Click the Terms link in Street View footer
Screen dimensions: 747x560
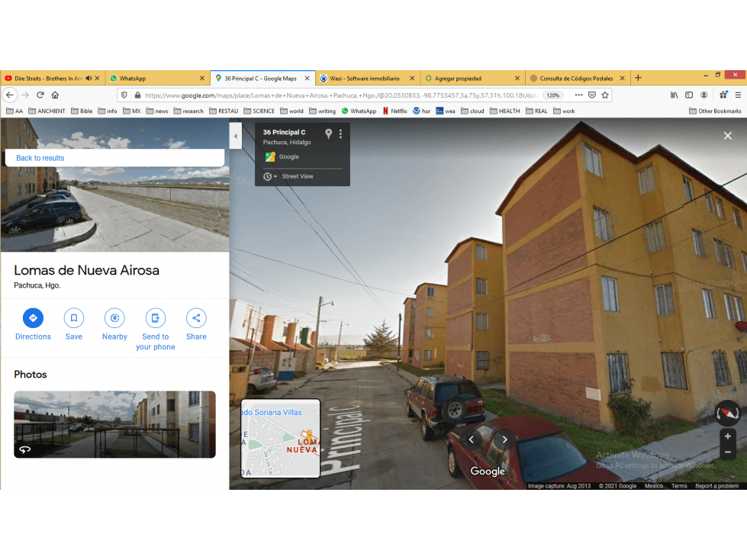(x=679, y=486)
